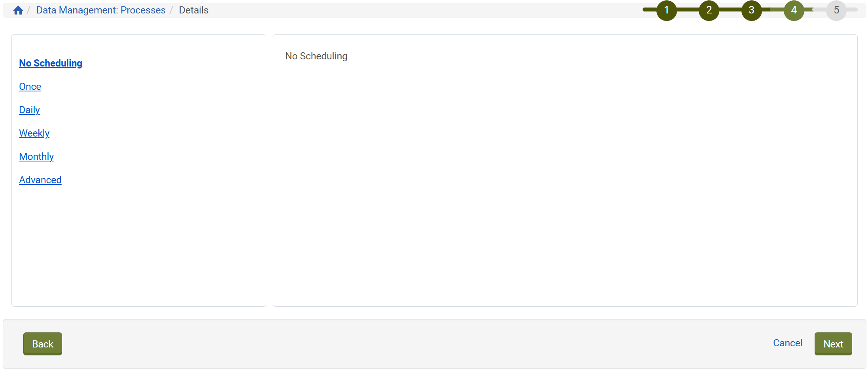Click the Back button

click(42, 344)
